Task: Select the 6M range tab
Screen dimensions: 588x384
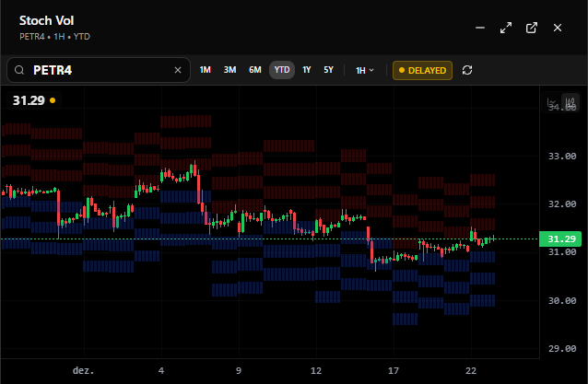Action: (x=254, y=70)
